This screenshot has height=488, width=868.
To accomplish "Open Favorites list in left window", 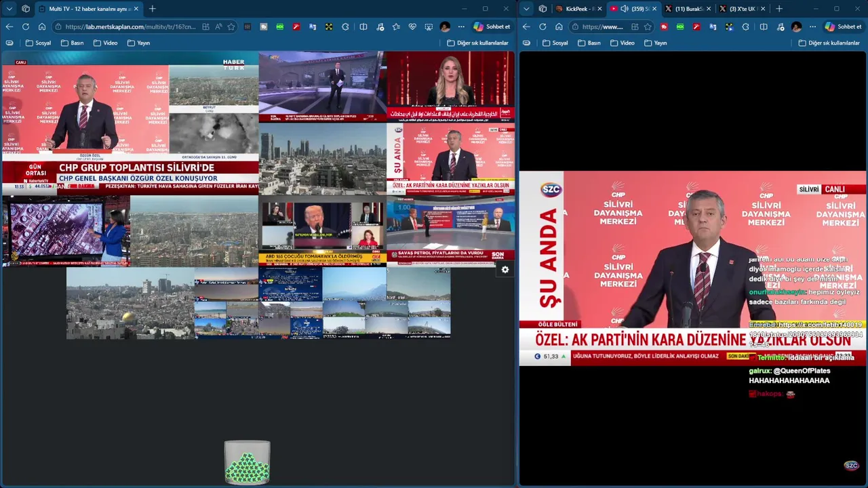I will point(396,26).
